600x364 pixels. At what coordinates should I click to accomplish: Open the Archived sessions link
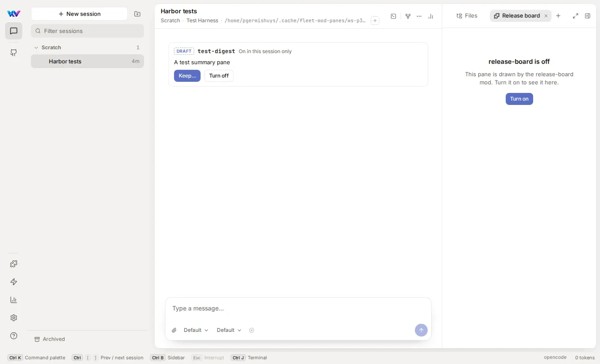[x=50, y=339]
